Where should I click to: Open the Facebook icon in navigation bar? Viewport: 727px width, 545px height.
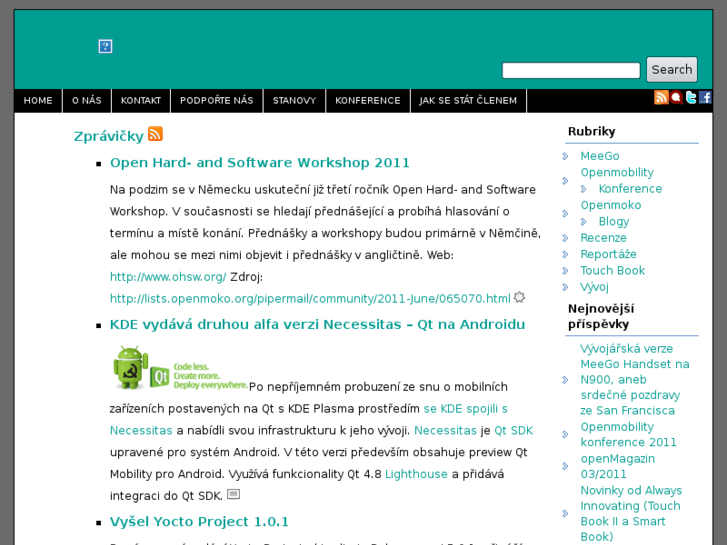pyautogui.click(x=705, y=97)
